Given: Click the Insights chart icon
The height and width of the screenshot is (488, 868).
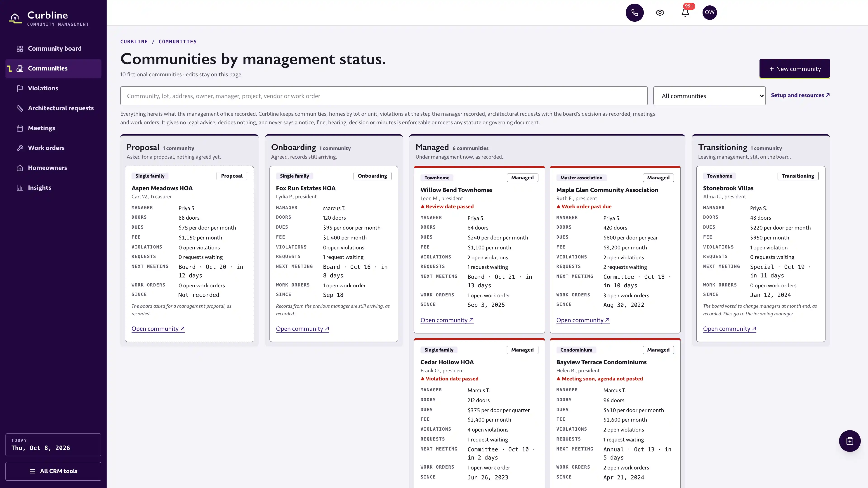Looking at the screenshot, I should tap(20, 188).
